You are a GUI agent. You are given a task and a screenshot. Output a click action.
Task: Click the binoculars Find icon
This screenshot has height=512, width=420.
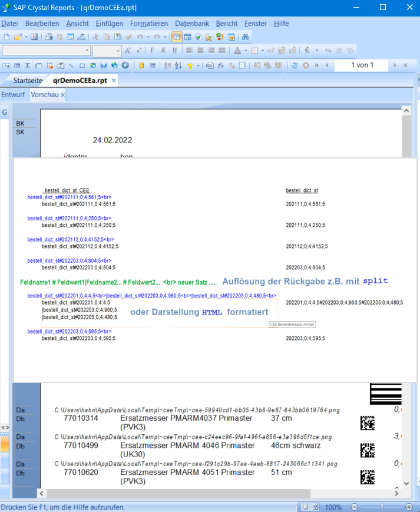click(x=246, y=37)
